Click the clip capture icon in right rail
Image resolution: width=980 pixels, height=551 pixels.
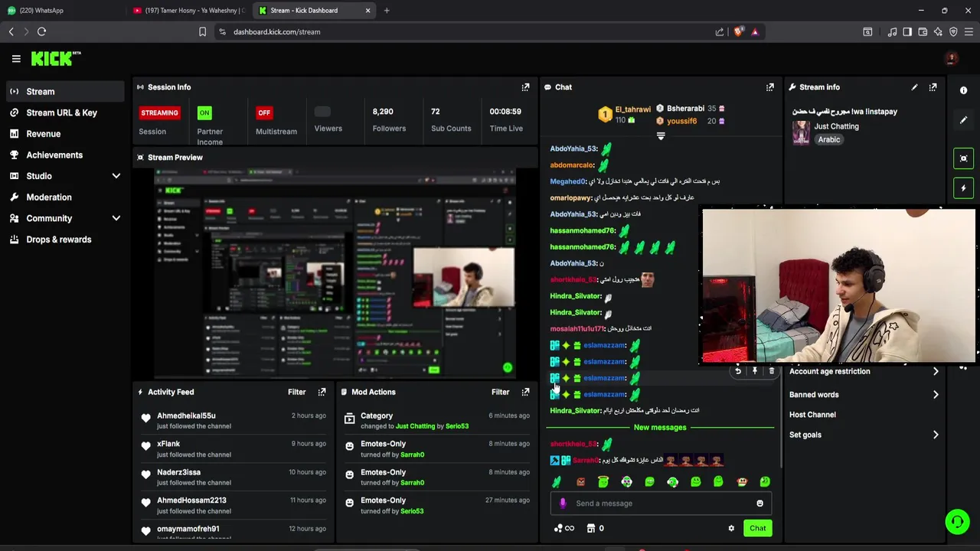point(963,158)
